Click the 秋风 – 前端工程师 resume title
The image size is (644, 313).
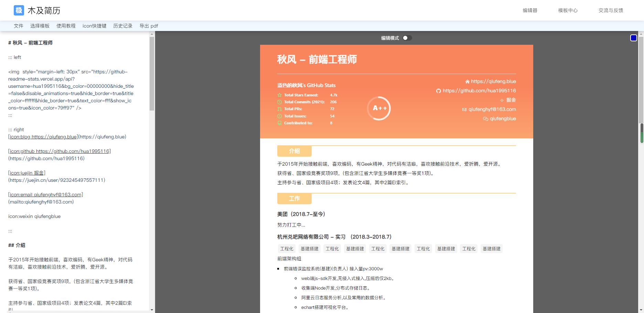click(x=317, y=59)
